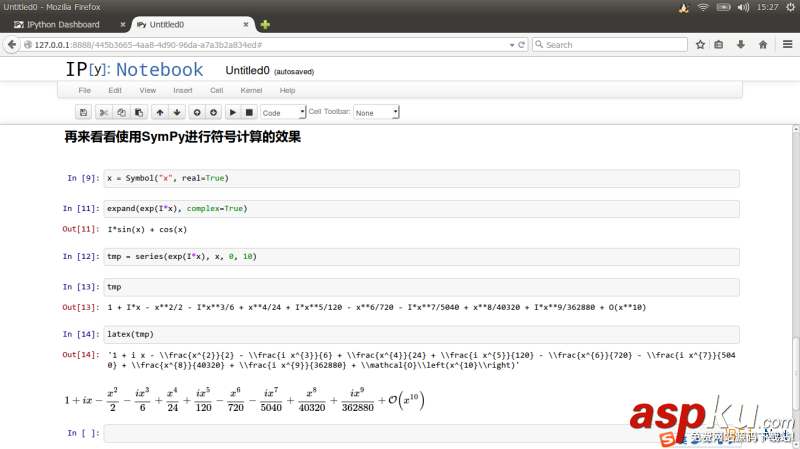Image resolution: width=800 pixels, height=449 pixels.
Task: Click the Out[13] series output text
Action: 377,307
